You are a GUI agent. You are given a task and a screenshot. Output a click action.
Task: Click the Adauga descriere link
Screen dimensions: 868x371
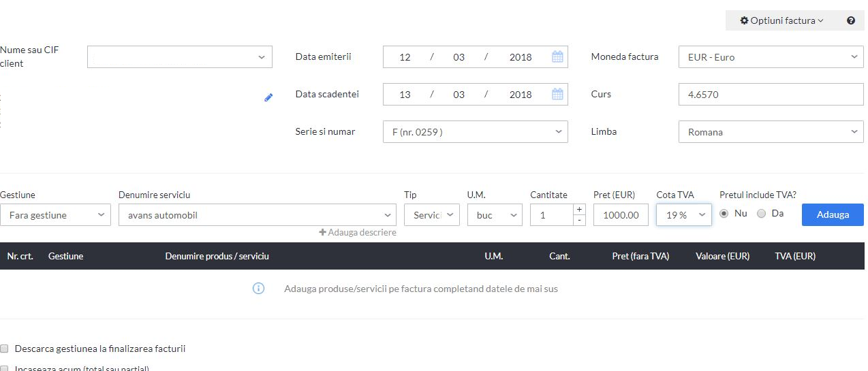coord(358,232)
